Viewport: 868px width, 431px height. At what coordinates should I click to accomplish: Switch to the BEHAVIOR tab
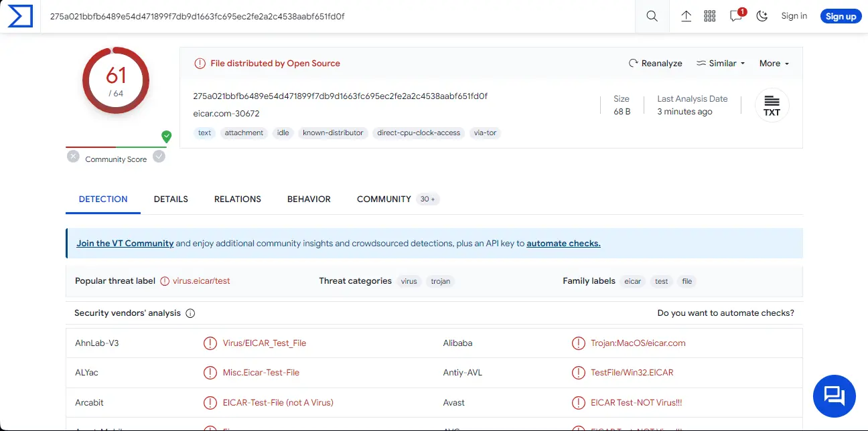pos(309,199)
